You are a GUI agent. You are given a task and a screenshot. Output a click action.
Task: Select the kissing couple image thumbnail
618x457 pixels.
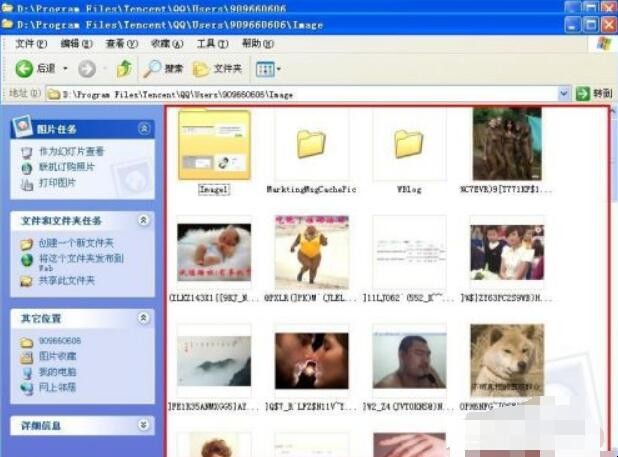[x=312, y=361]
